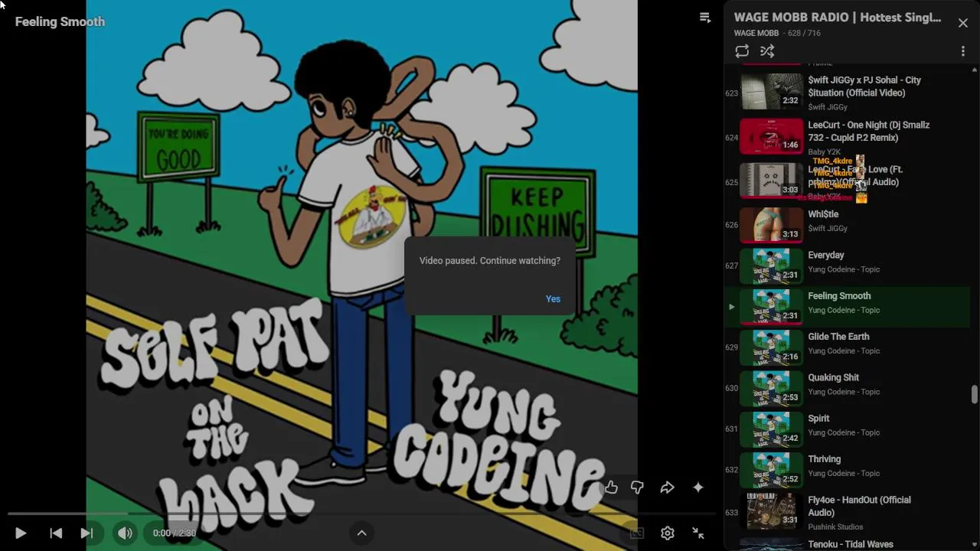Open Glide The Earth thumbnail

coord(772,347)
